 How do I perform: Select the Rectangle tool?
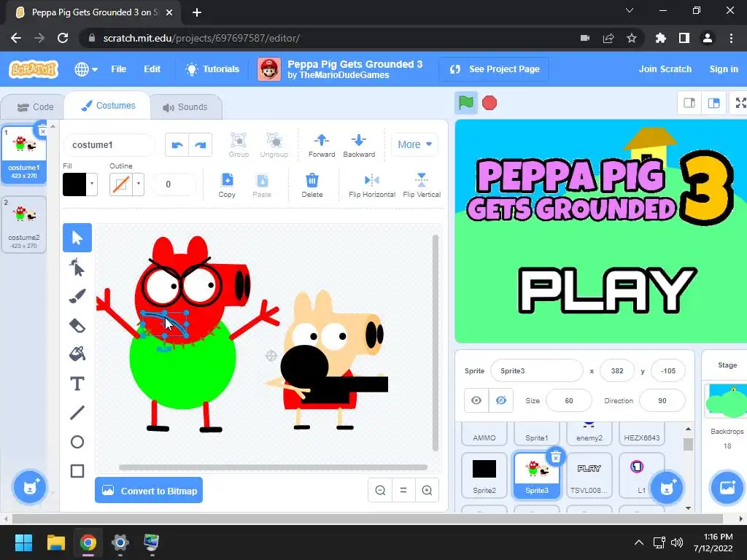pos(77,471)
